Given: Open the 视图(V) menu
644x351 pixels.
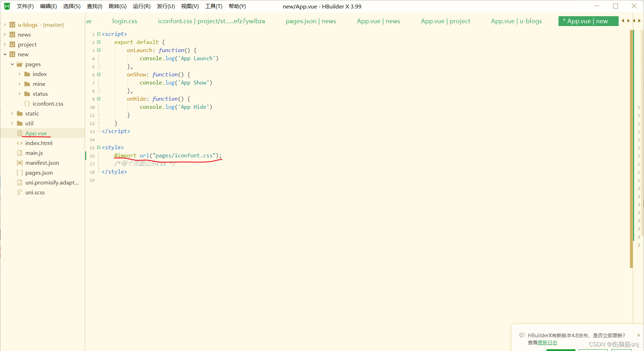Looking at the screenshot, I should [190, 6].
